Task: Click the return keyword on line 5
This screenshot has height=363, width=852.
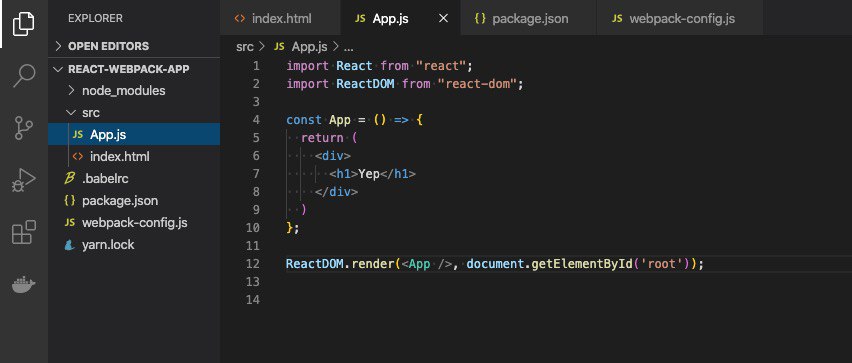Action: (x=322, y=138)
